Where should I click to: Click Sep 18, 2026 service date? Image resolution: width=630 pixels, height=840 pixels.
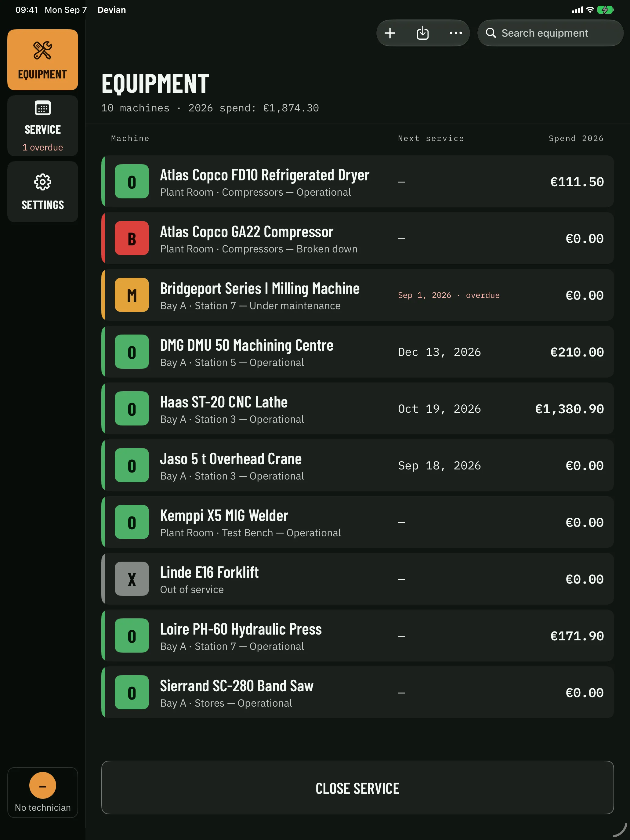coord(439,465)
